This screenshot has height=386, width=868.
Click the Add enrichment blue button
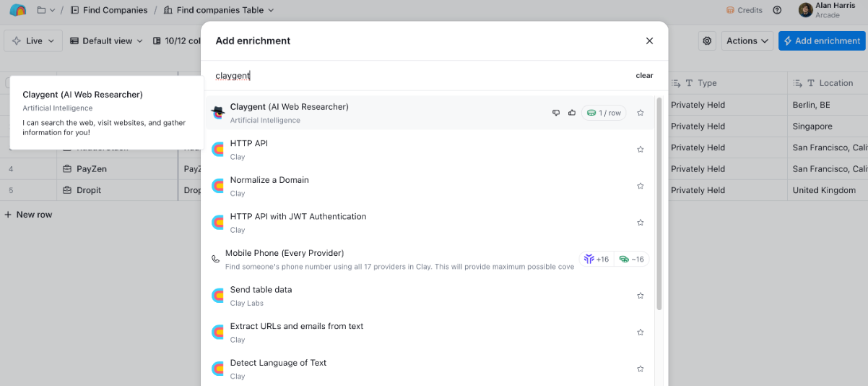pos(822,41)
